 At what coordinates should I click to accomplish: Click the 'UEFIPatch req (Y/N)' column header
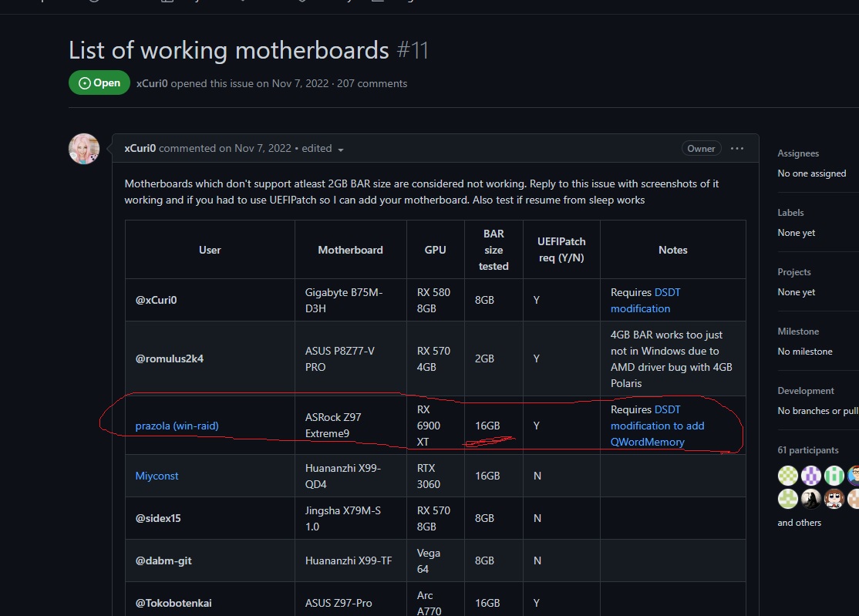(x=561, y=250)
